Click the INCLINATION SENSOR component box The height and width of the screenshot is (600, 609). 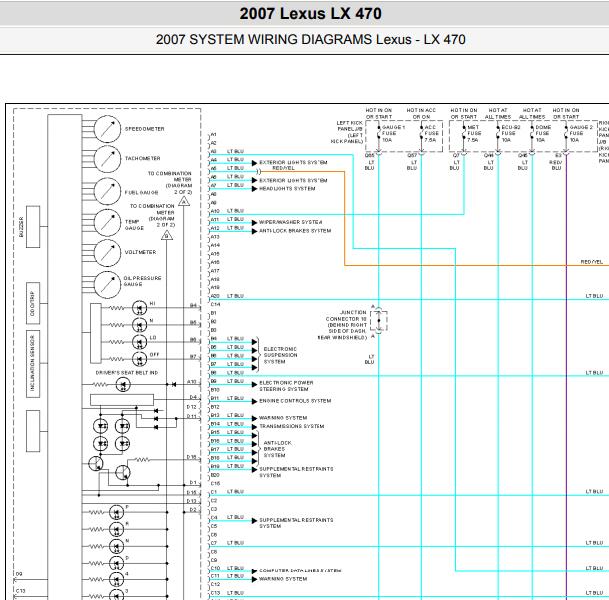coord(33,364)
